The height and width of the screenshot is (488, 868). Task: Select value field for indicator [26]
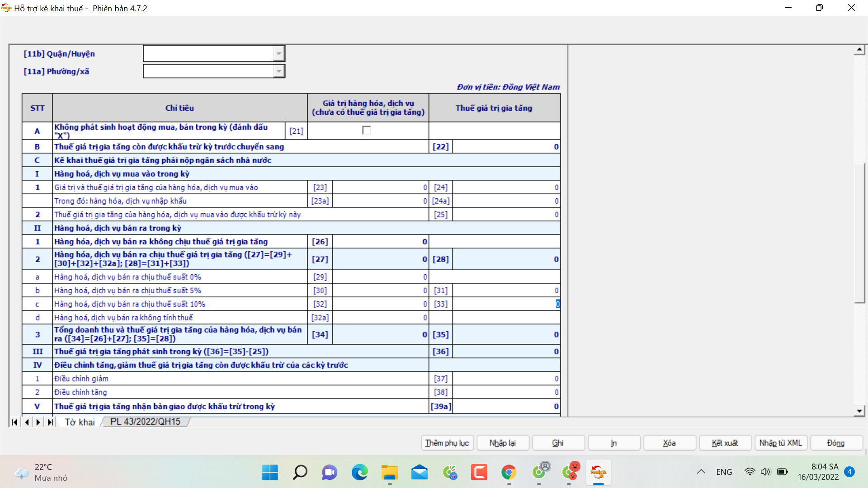click(380, 241)
